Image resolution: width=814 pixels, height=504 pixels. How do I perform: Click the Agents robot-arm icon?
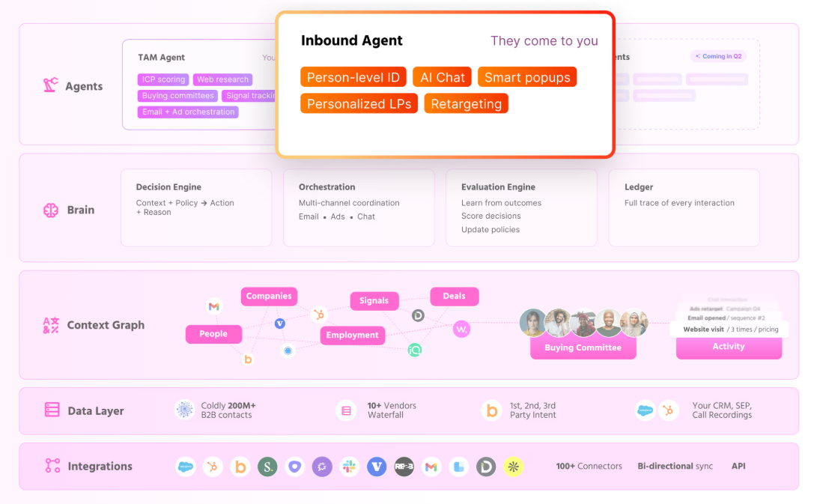(50, 85)
